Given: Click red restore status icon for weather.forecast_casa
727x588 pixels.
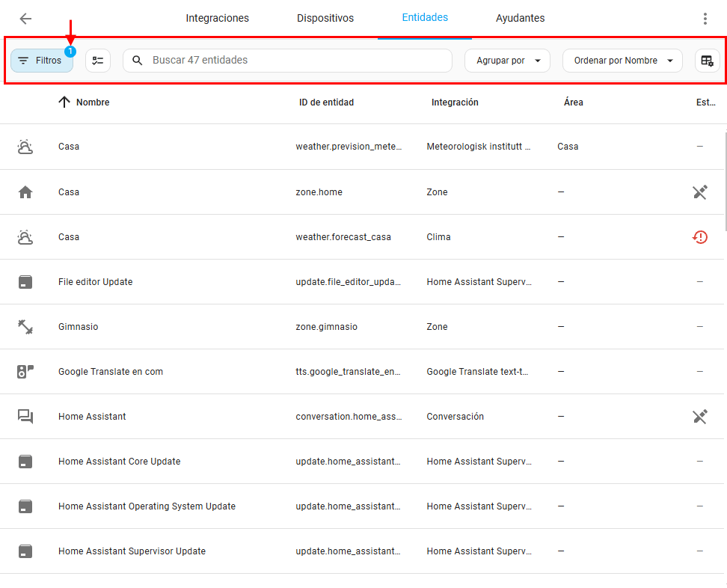Looking at the screenshot, I should point(699,237).
